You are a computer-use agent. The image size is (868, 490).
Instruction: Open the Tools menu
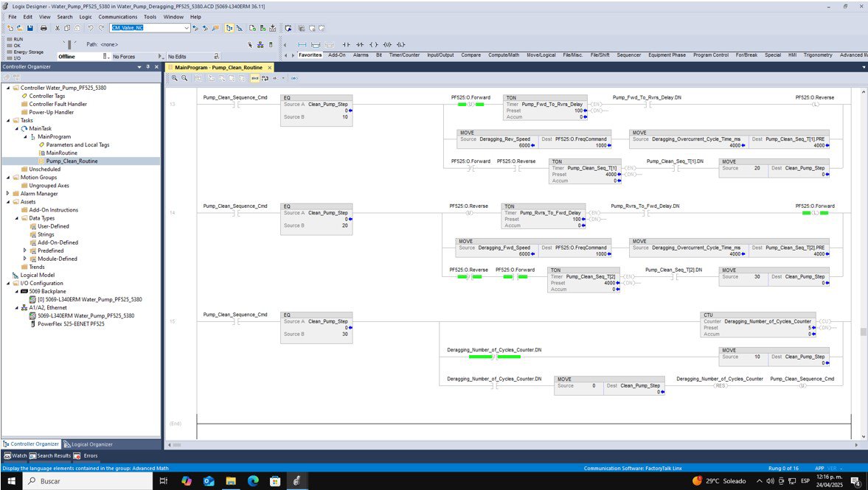coord(150,17)
